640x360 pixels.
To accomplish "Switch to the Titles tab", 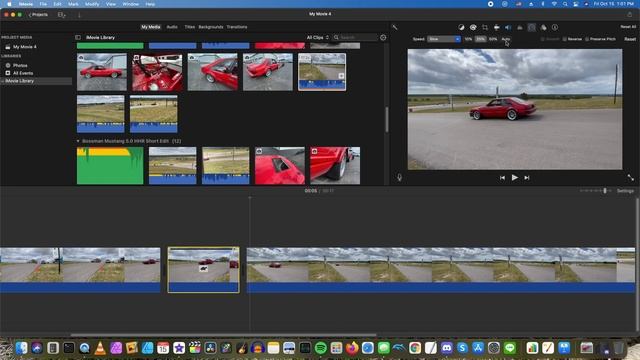I will [189, 27].
